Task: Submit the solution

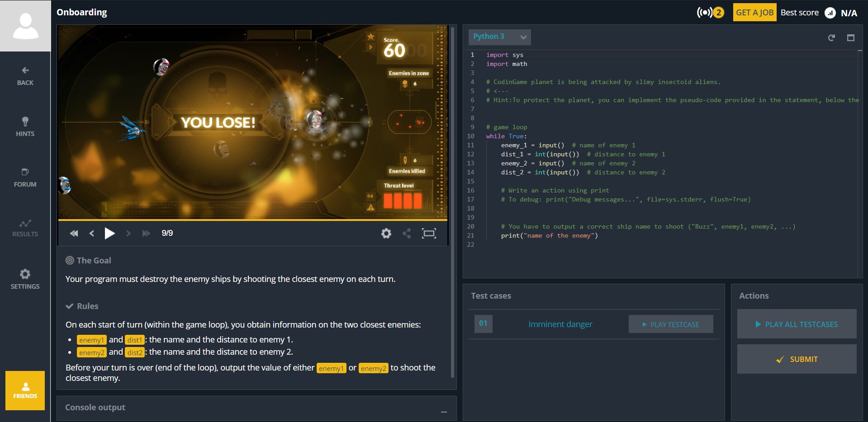Action: tap(797, 359)
